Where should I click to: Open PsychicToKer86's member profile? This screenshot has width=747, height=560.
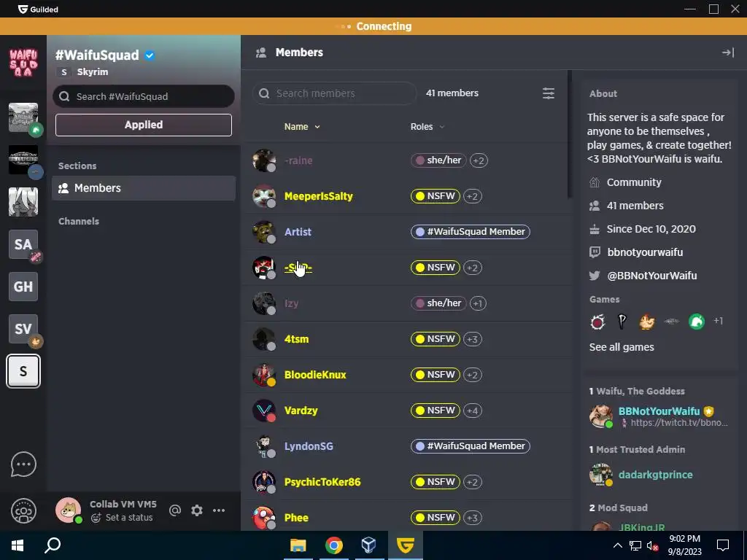click(322, 482)
